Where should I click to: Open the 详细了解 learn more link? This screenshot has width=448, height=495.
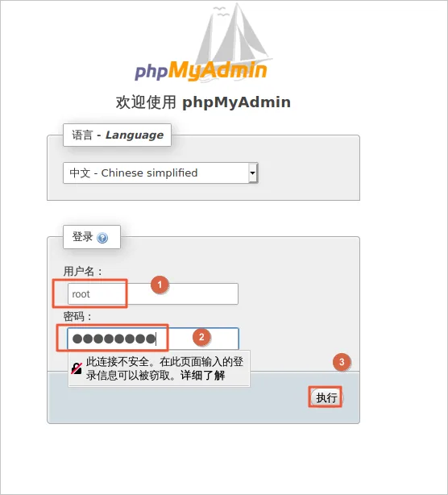[x=202, y=376]
